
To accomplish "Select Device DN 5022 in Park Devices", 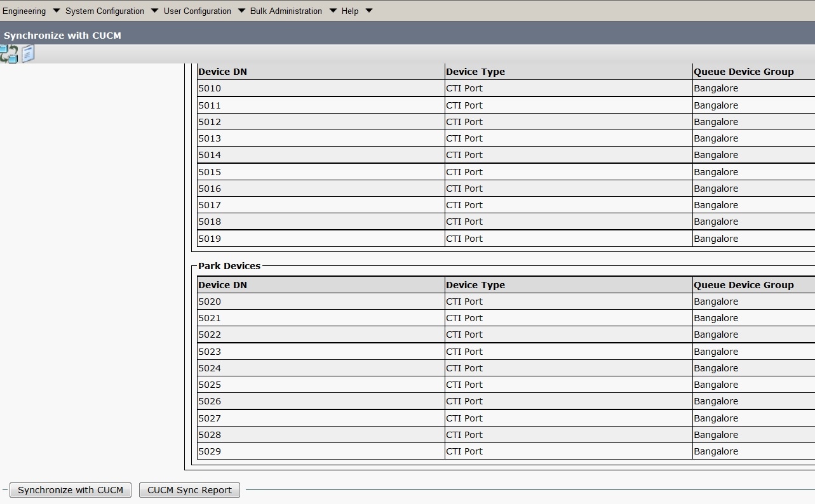I will (x=321, y=335).
